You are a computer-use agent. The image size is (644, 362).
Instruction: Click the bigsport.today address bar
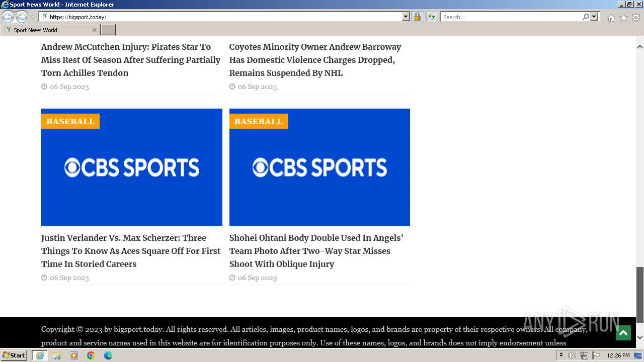click(x=225, y=17)
